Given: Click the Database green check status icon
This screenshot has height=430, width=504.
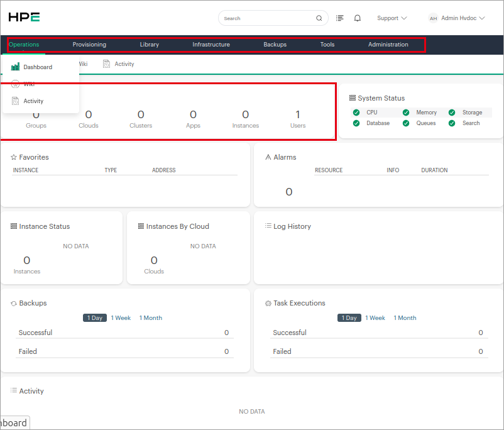Looking at the screenshot, I should (356, 123).
